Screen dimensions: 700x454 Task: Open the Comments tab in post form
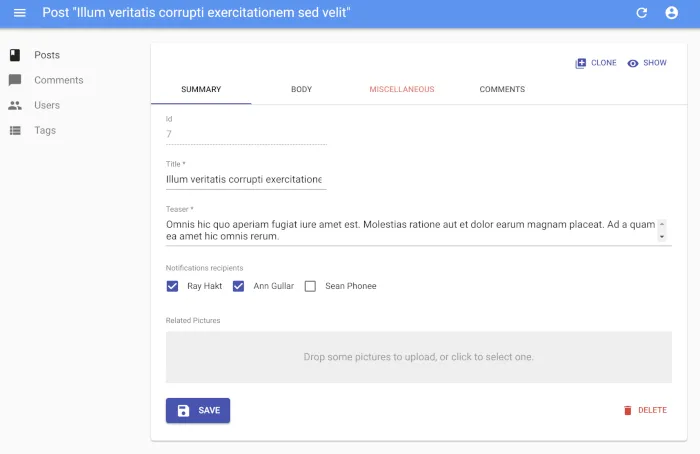[502, 89]
